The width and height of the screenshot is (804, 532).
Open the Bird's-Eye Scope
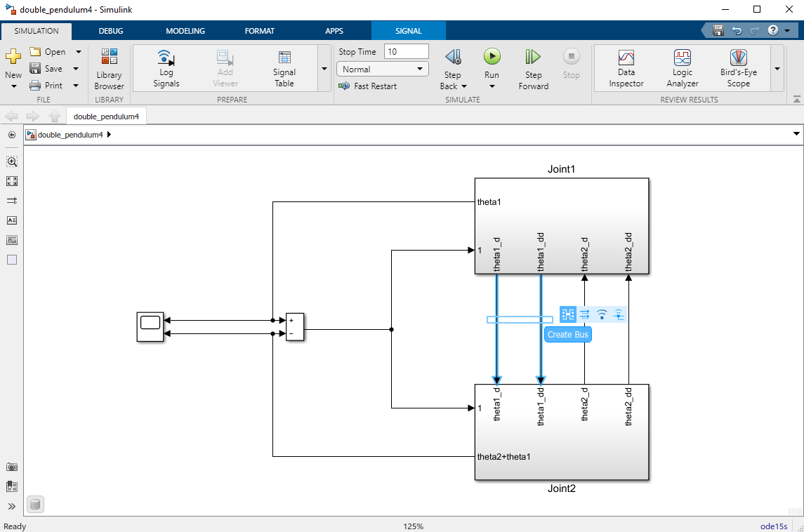(x=739, y=69)
